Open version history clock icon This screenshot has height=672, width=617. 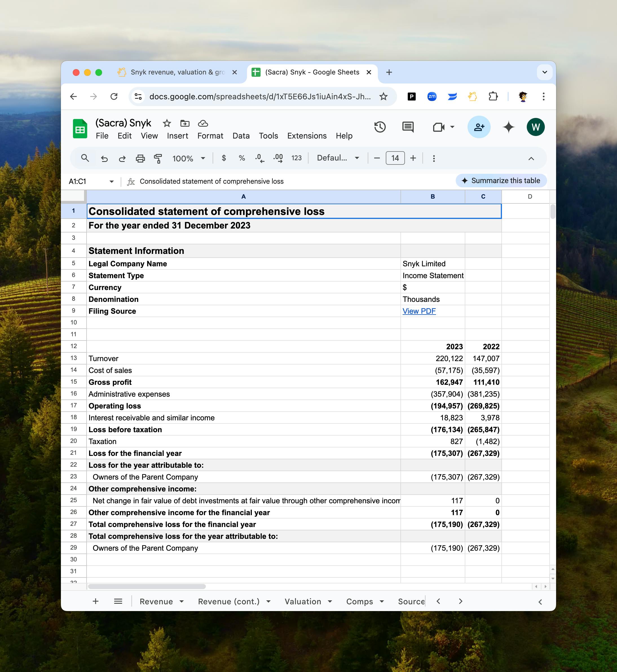380,127
